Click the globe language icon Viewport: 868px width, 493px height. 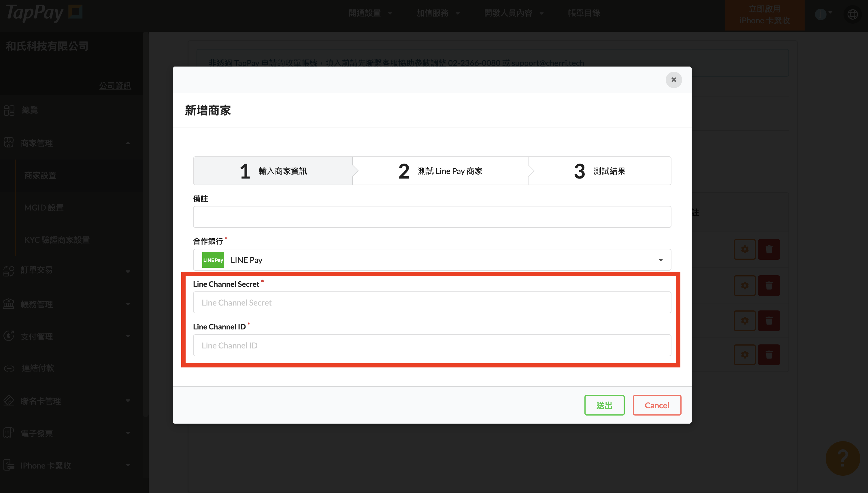coord(852,15)
